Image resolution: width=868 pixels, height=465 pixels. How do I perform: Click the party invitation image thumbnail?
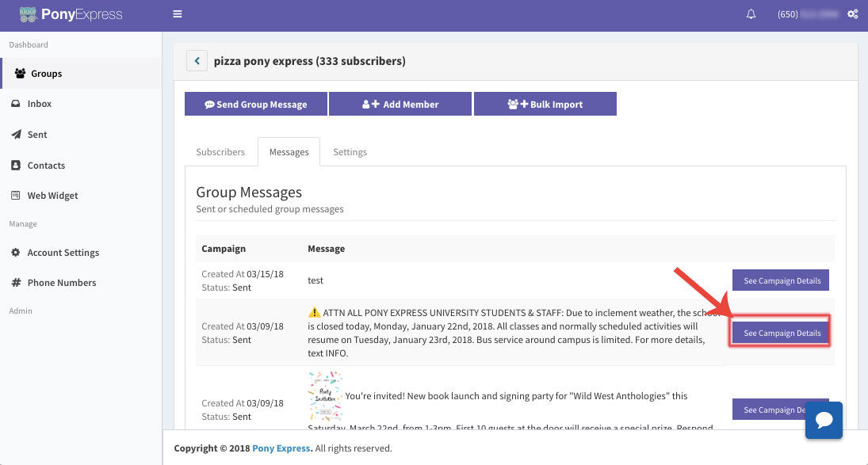(x=325, y=396)
